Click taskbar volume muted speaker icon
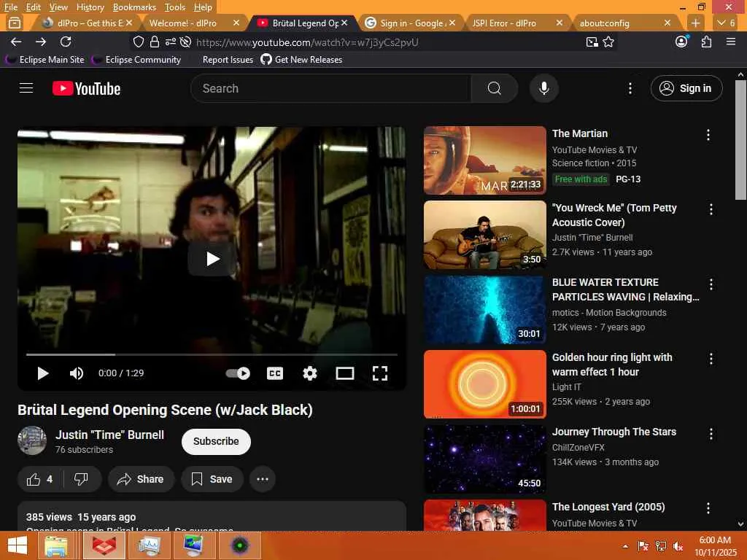Screen dimensions: 747x560 pos(678,545)
